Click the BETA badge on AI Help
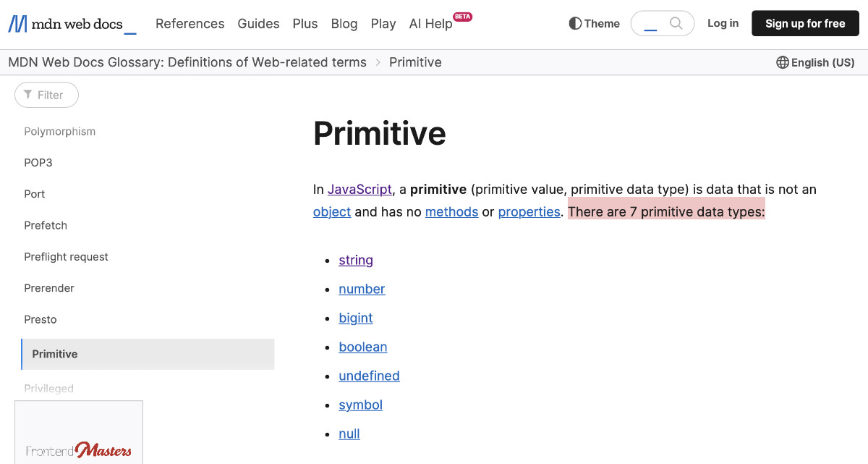Viewport: 868px width, 464px height. [x=462, y=16]
